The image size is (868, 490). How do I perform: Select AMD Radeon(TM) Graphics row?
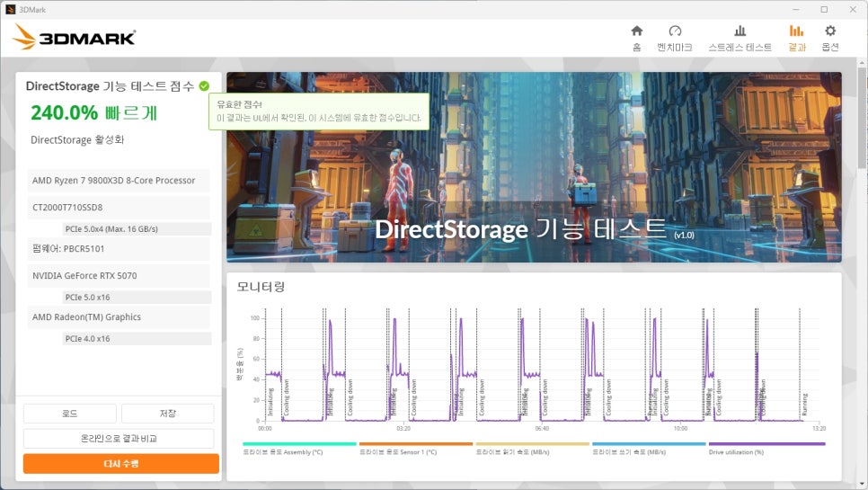(119, 317)
